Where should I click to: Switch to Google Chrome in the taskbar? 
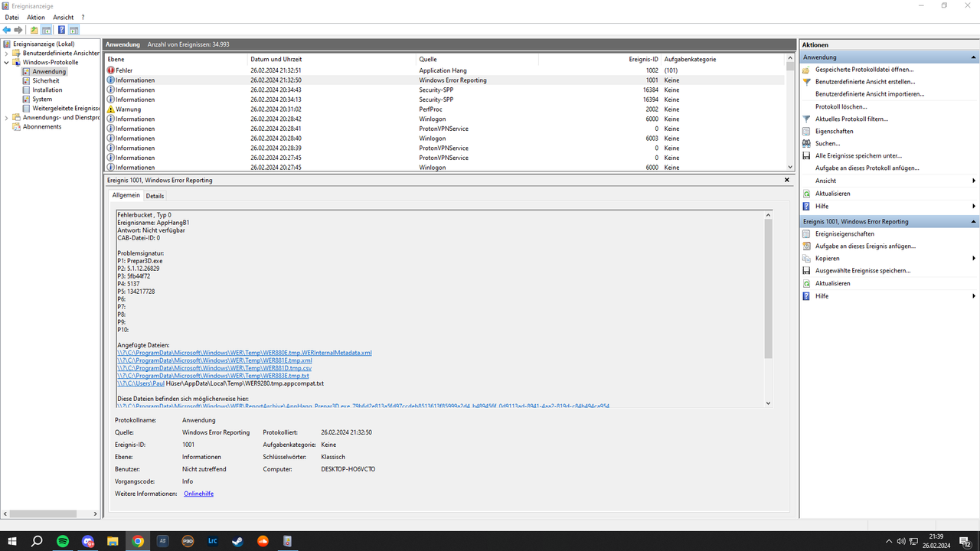(138, 541)
